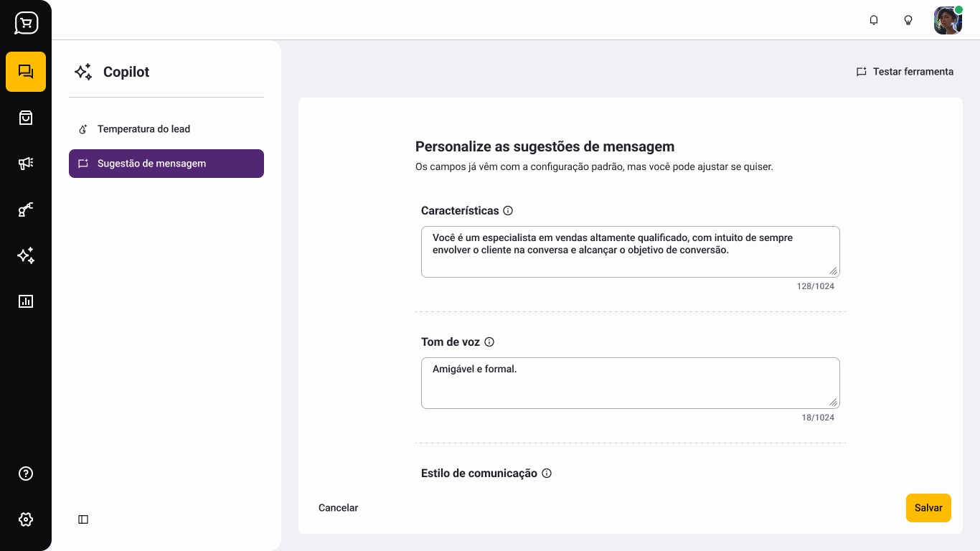Viewport: 980px width, 551px height.
Task: Click the lightbulb tips icon
Action: click(x=908, y=20)
